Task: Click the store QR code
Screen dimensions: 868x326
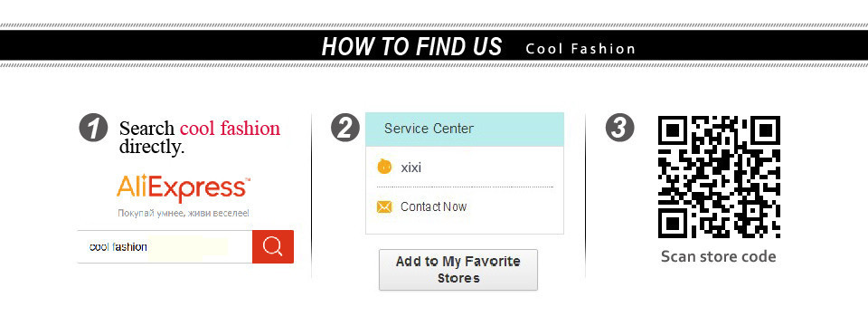Action: [719, 177]
